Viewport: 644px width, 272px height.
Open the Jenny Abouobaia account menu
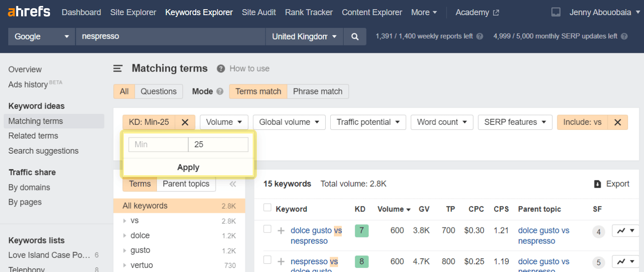click(x=605, y=12)
